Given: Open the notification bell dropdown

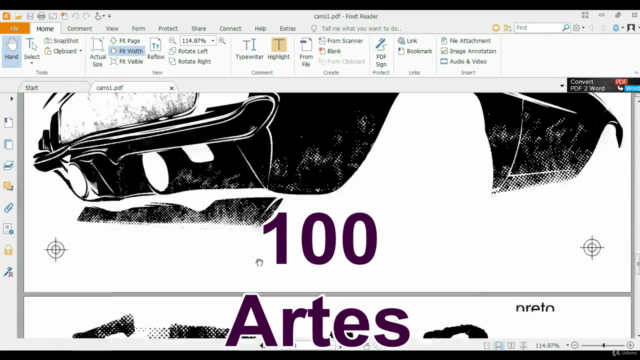Looking at the screenshot, I should [618, 28].
